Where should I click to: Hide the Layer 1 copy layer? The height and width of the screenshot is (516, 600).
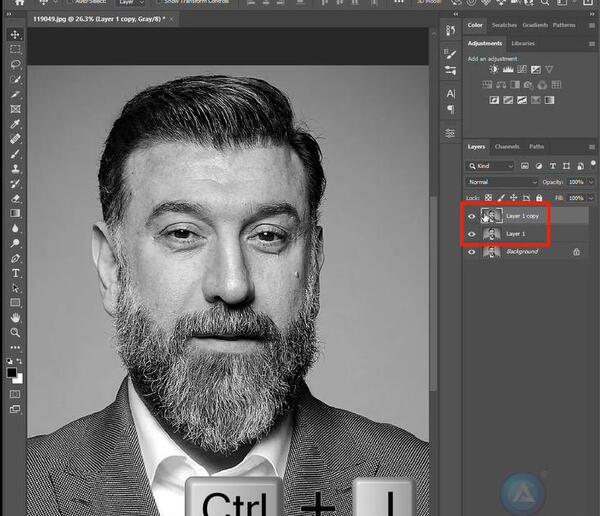[472, 216]
